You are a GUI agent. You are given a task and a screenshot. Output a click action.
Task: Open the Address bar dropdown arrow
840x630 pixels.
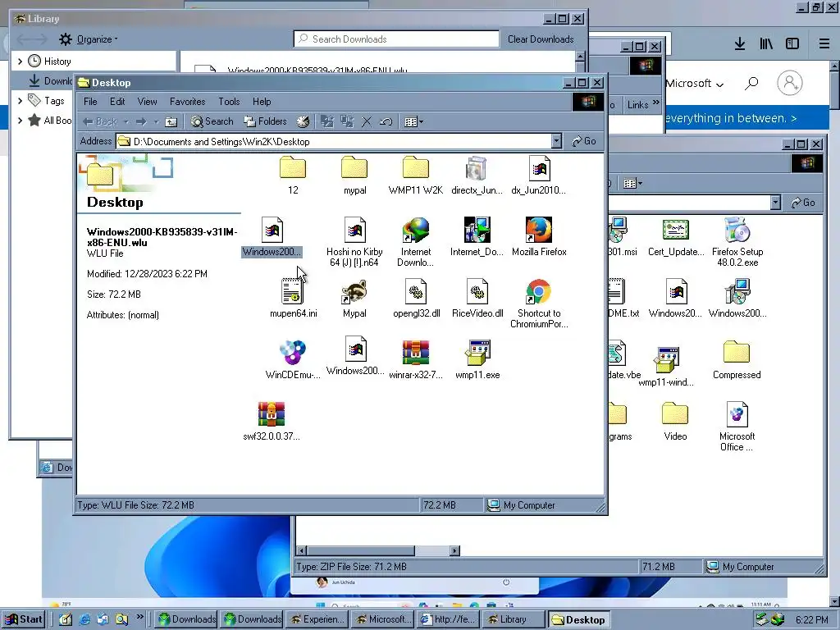pos(557,141)
